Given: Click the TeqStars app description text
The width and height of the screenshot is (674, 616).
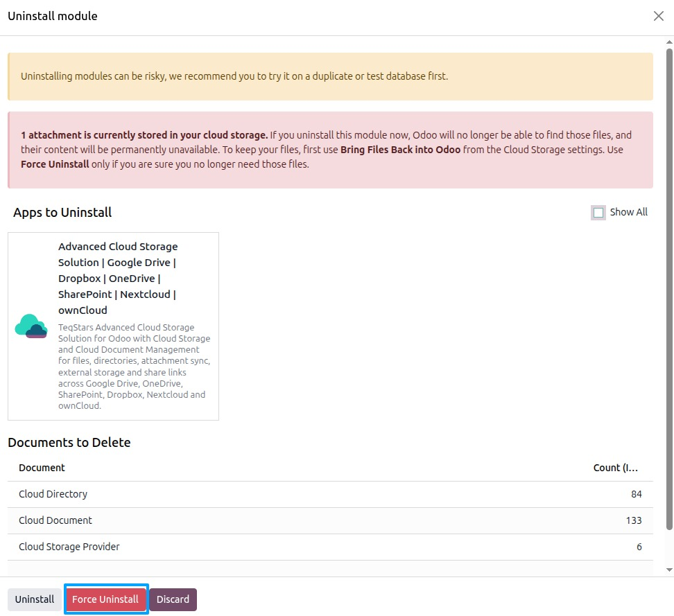Looking at the screenshot, I should tap(134, 367).
